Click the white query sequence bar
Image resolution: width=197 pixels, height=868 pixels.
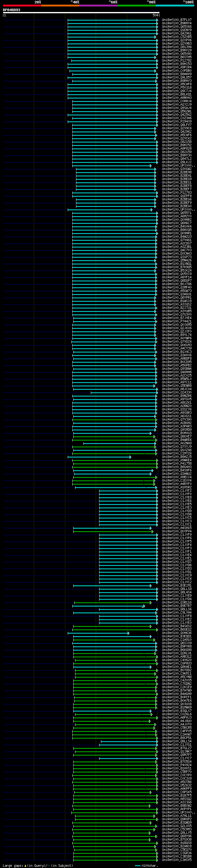(81, 13)
